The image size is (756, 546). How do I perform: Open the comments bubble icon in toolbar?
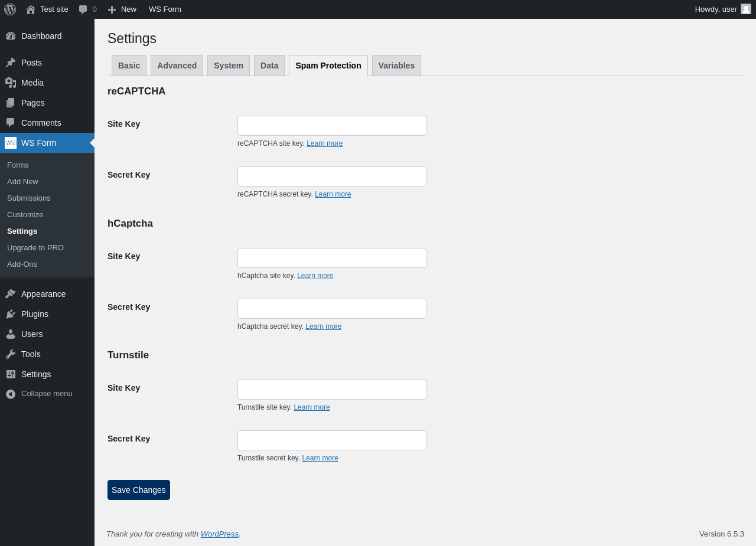(83, 9)
